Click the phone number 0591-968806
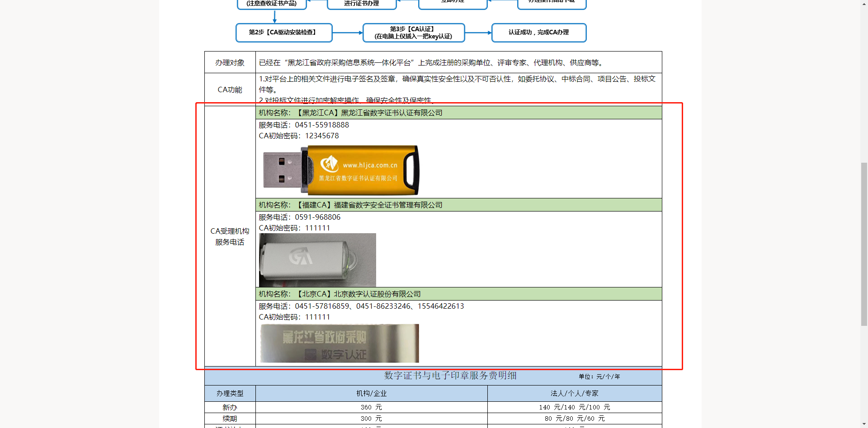 [x=318, y=217]
